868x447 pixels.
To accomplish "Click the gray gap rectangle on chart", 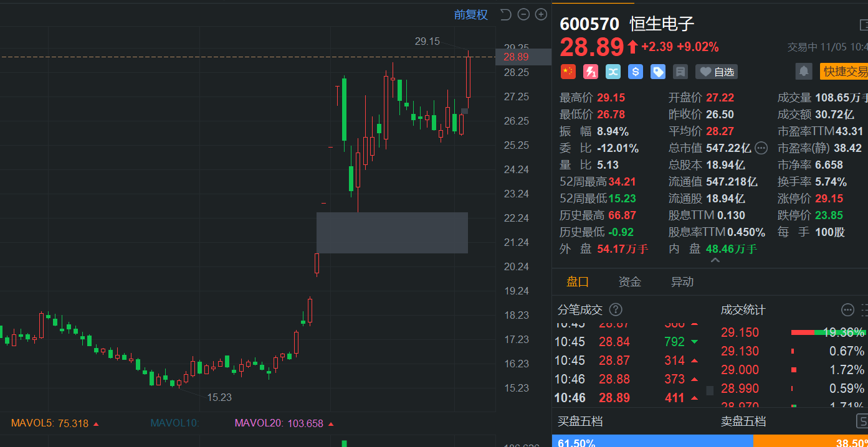I will click(x=392, y=233).
